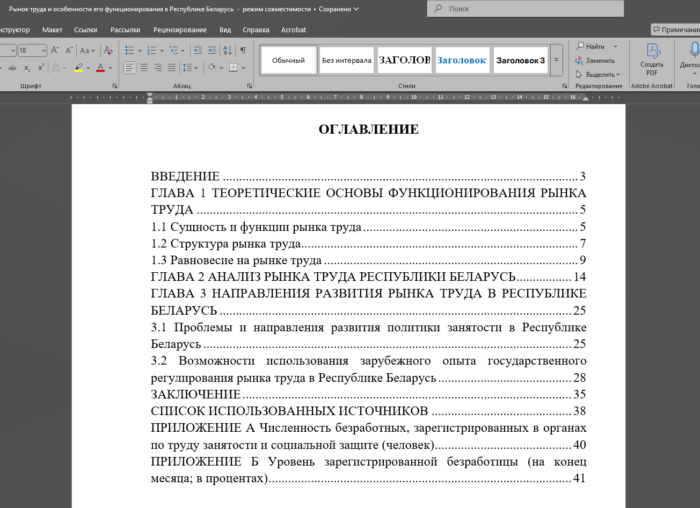
Task: Decrease paragraph indent
Action: click(x=198, y=50)
